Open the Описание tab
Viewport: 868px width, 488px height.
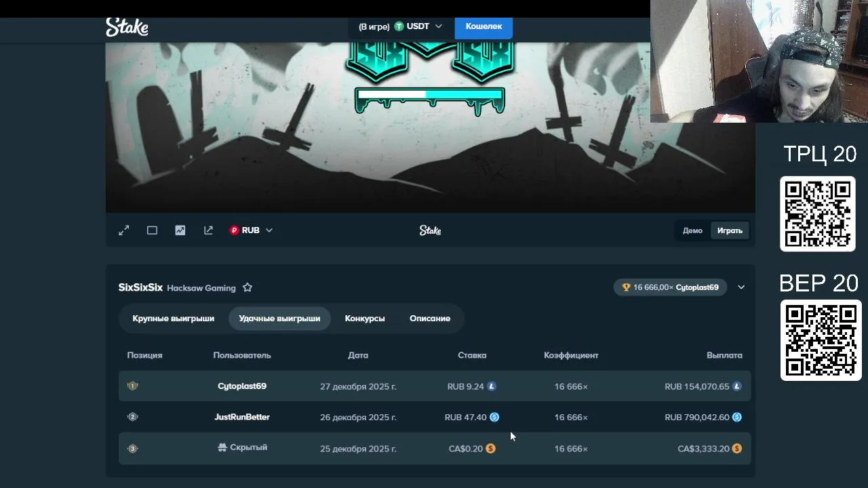tap(430, 319)
